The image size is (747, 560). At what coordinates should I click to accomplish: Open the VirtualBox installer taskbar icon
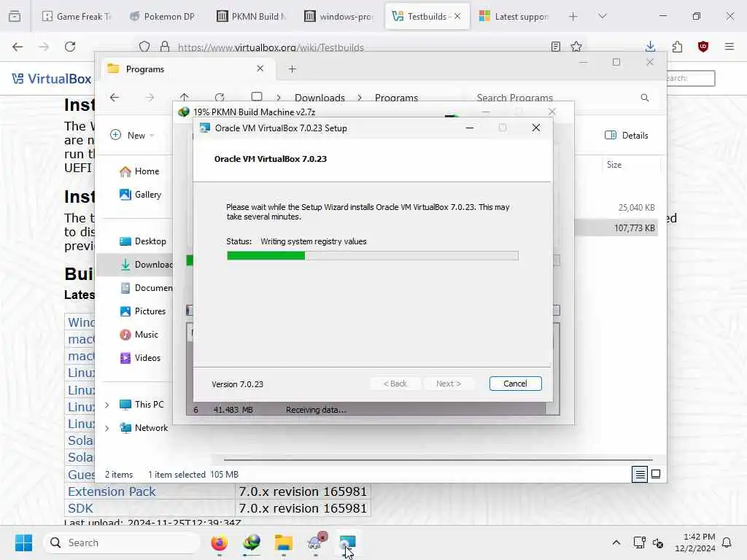[347, 542]
